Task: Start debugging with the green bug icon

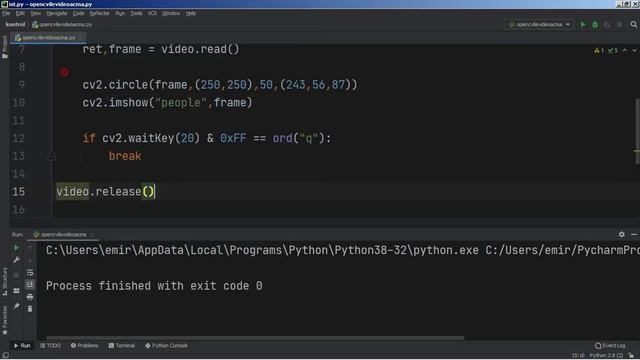Action: [595, 24]
